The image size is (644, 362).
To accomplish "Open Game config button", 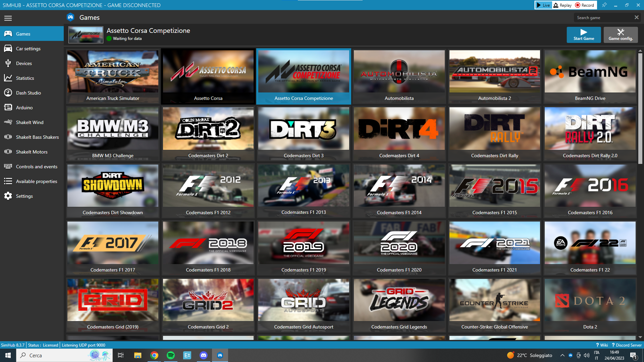I will pos(621,35).
